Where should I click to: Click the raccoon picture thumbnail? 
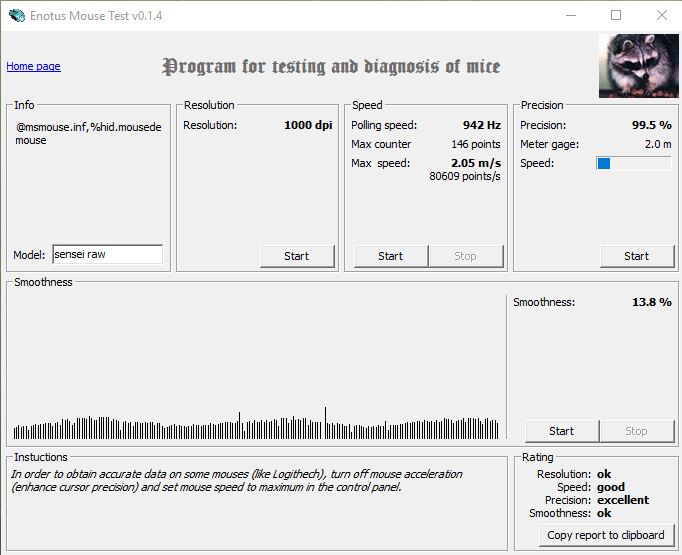coord(638,66)
